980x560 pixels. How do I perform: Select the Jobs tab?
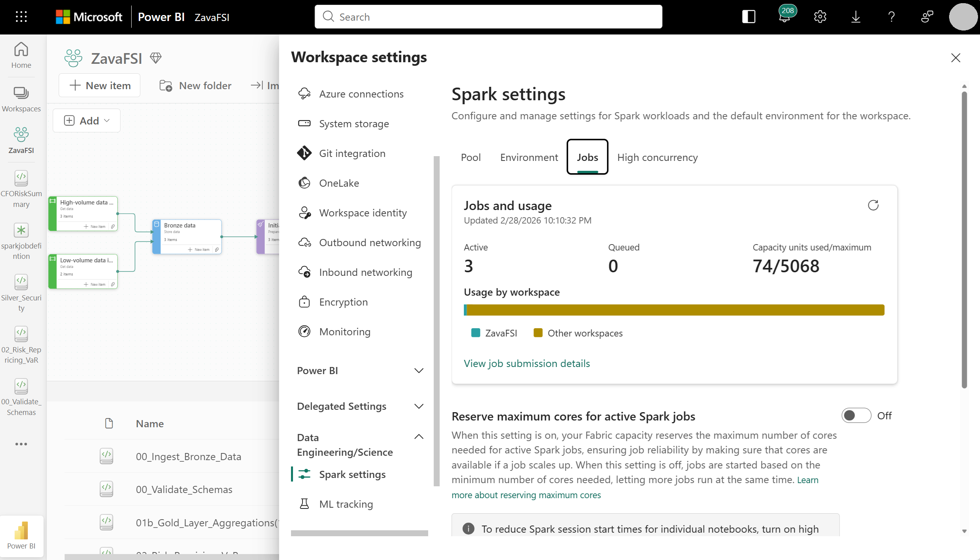(587, 157)
